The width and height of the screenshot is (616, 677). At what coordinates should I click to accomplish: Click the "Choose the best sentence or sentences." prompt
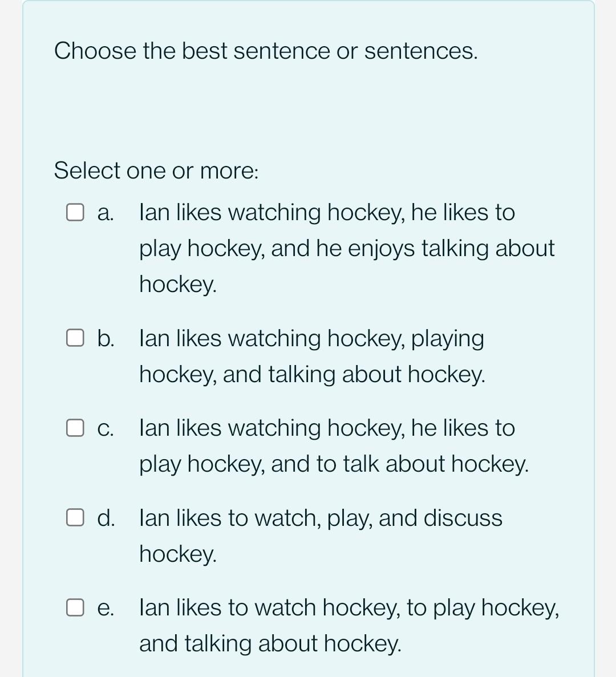pyautogui.click(x=266, y=51)
